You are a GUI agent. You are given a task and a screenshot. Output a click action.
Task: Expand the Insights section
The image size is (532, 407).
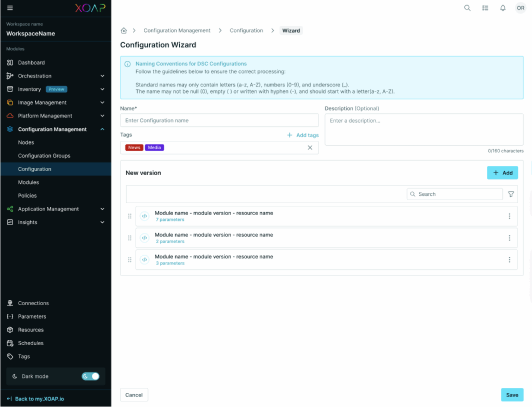click(x=55, y=222)
